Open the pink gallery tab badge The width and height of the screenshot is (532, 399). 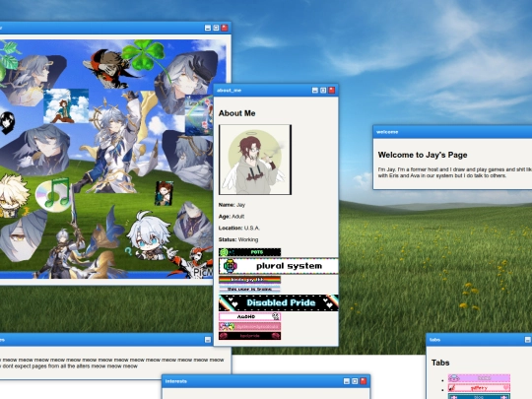coord(479,387)
